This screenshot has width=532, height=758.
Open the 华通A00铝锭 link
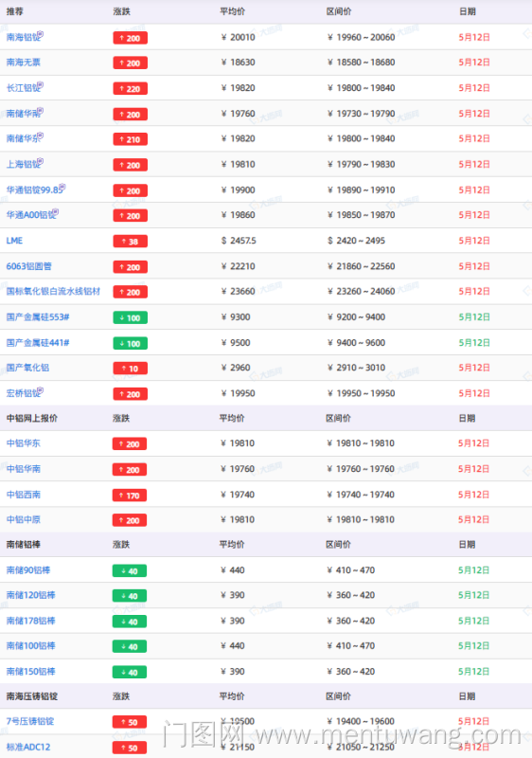(30, 215)
